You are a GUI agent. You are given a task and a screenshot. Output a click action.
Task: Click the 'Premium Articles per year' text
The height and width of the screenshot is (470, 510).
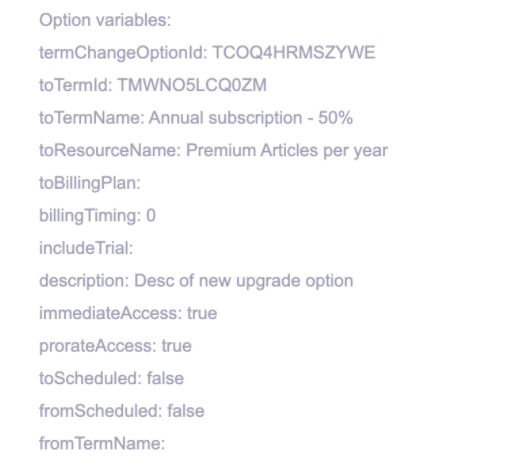[x=287, y=150]
